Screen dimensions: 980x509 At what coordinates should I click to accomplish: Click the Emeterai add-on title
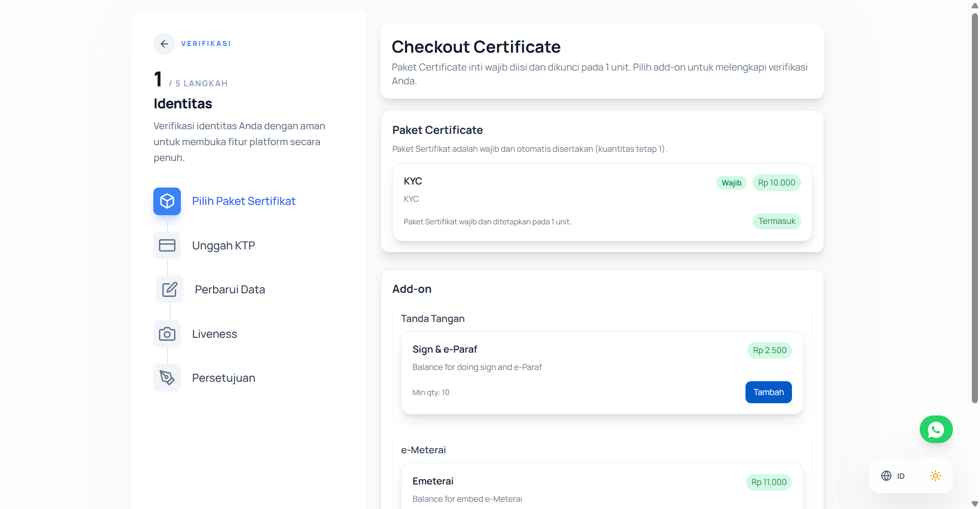(433, 481)
